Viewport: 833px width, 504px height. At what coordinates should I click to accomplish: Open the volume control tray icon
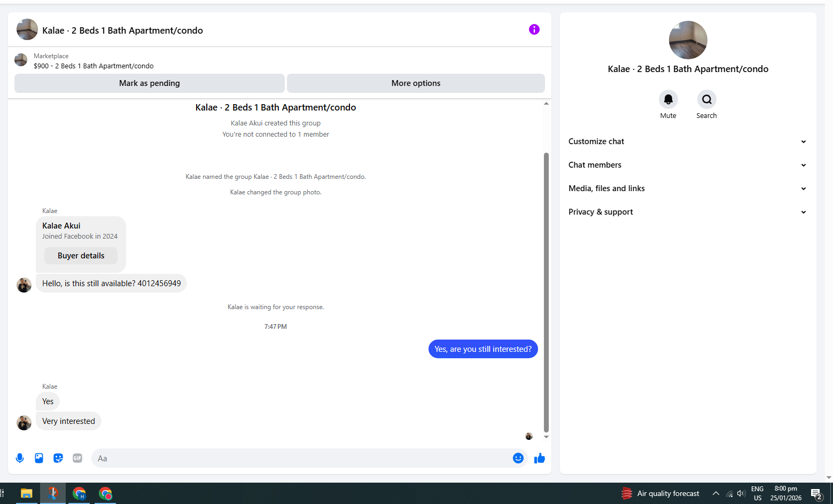tap(741, 493)
